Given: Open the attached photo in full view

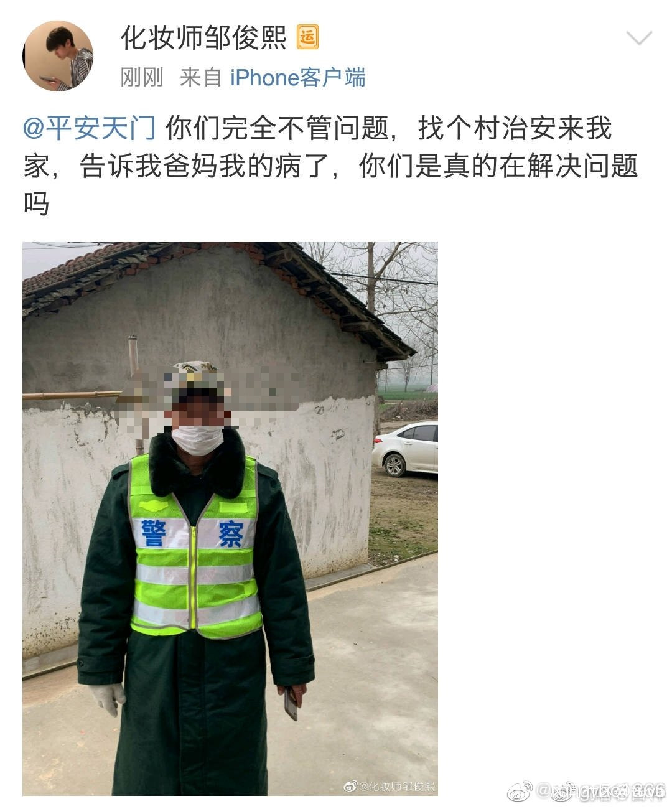Looking at the screenshot, I should [x=230, y=518].
